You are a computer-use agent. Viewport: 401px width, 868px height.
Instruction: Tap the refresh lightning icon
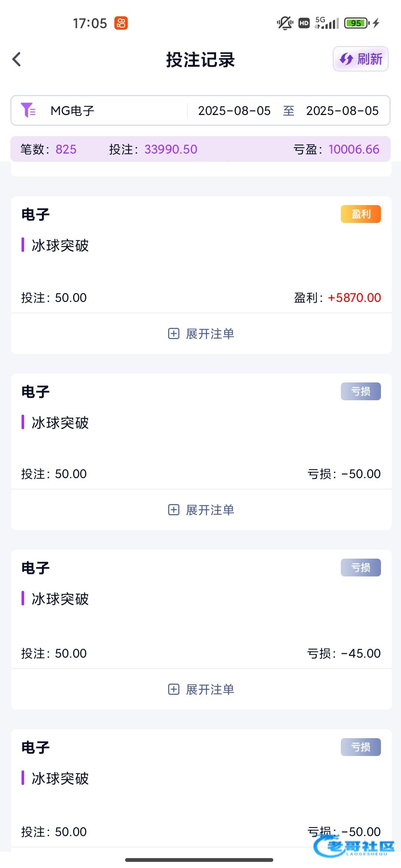tap(346, 59)
